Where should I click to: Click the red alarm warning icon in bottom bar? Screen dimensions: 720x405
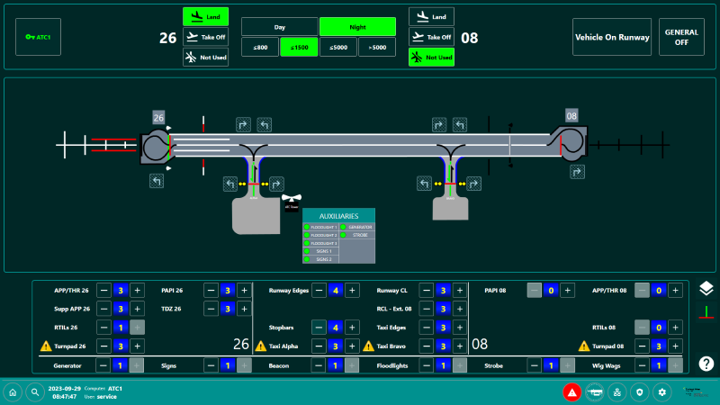pos(571,392)
